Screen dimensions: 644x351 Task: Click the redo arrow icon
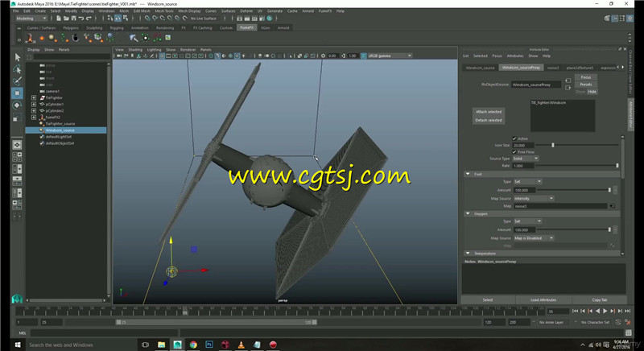pyautogui.click(x=89, y=19)
